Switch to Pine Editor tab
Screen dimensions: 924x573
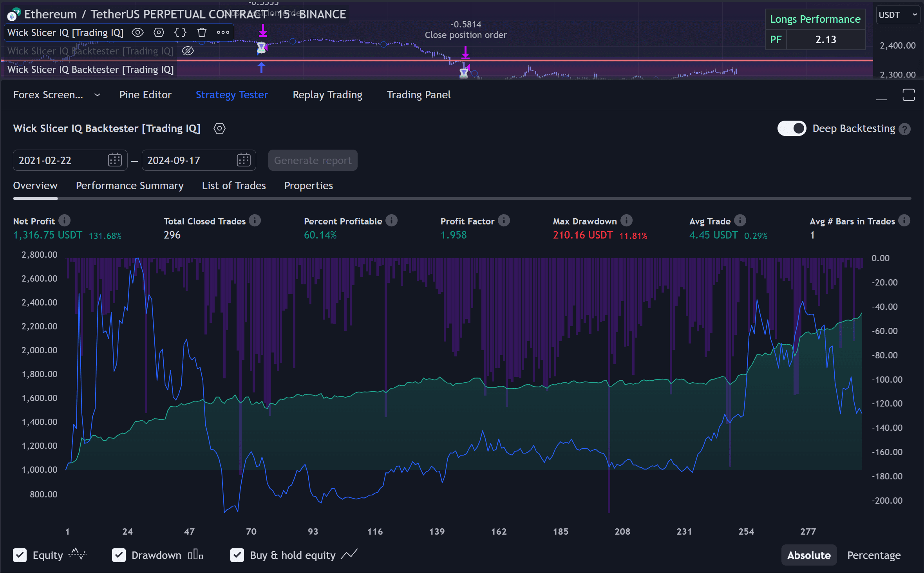coord(145,95)
